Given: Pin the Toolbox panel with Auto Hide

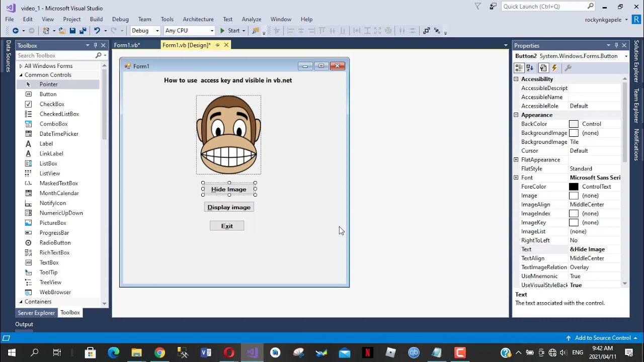Looking at the screenshot, I should (x=95, y=45).
